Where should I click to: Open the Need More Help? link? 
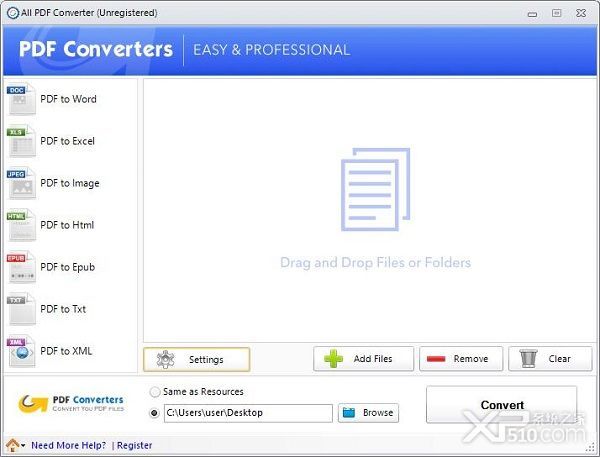(68, 446)
